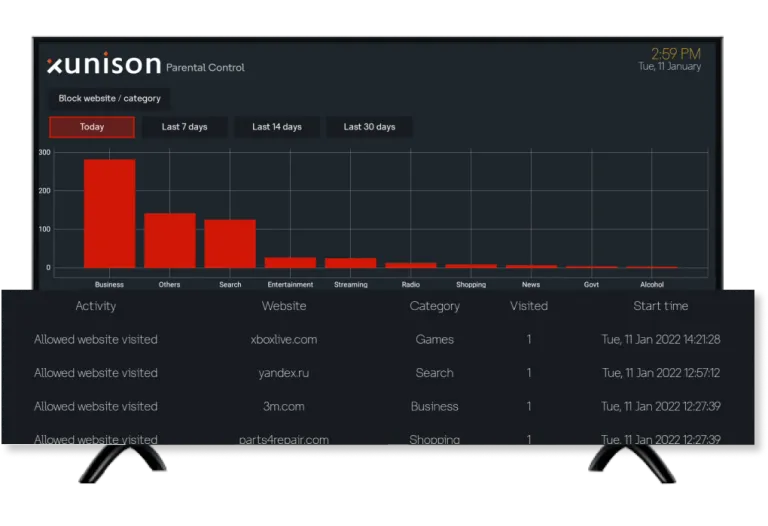Switch to Last 7 days
768x526 pixels.
click(x=185, y=127)
